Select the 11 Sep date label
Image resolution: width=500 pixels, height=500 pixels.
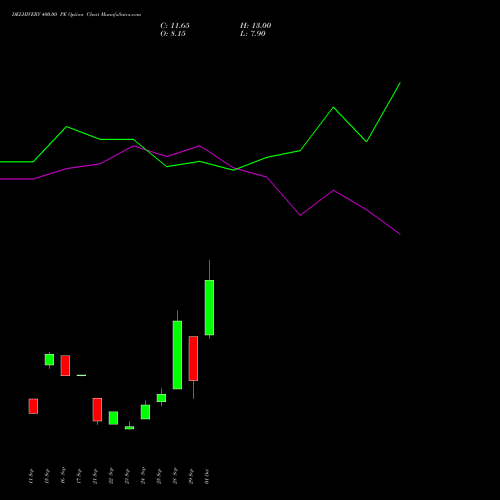(x=31, y=476)
